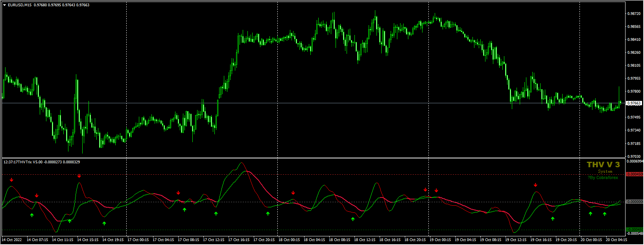Click red sell arrow above 14 Oct 15:15 spike
This screenshot has height=245, width=644.
coord(79,176)
